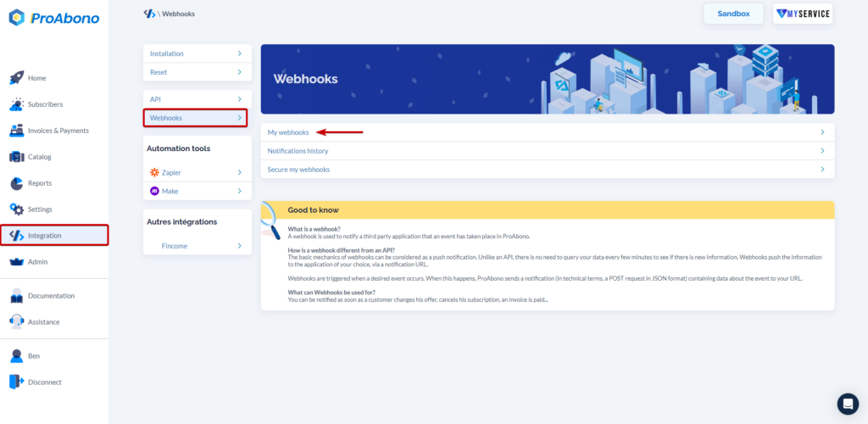Open the API submenu item
The height and width of the screenshot is (424, 868).
click(197, 99)
